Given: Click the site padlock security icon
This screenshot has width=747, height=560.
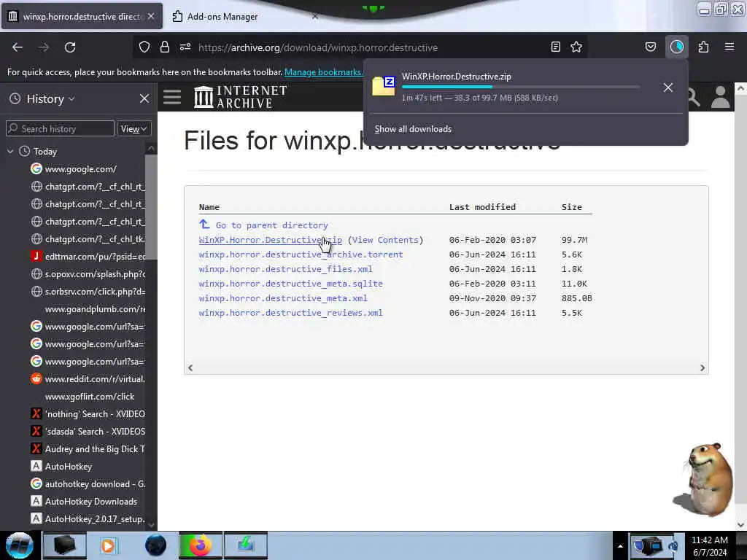Looking at the screenshot, I should point(165,47).
